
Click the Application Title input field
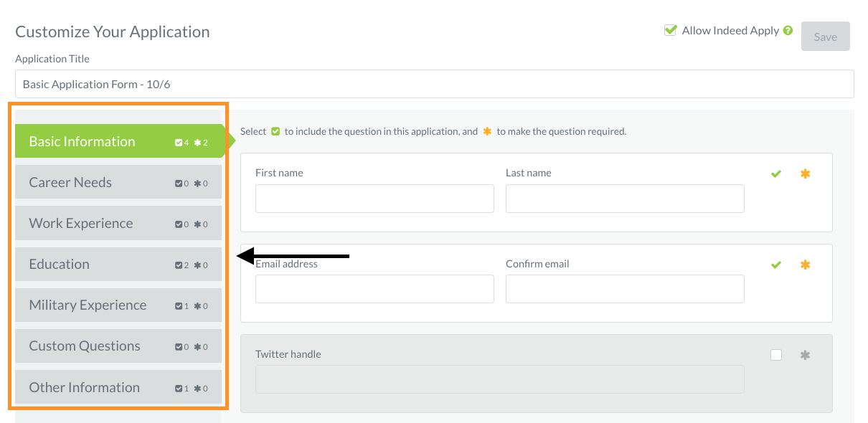pos(435,84)
